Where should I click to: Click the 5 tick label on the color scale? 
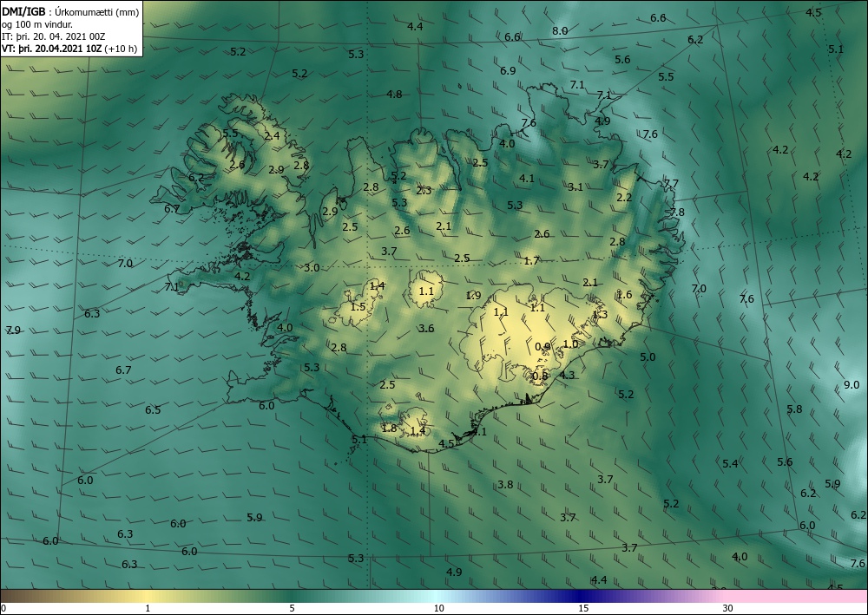[x=292, y=609]
